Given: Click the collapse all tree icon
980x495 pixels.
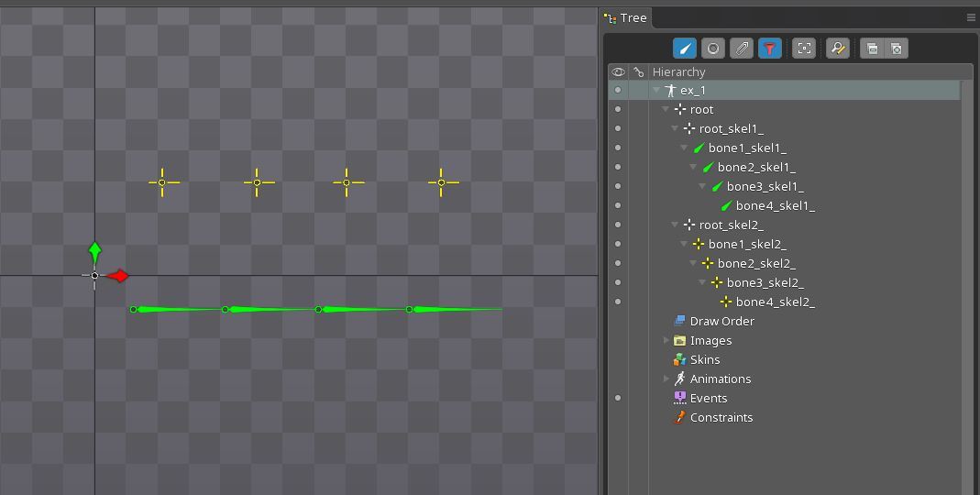Looking at the screenshot, I should pos(873,48).
